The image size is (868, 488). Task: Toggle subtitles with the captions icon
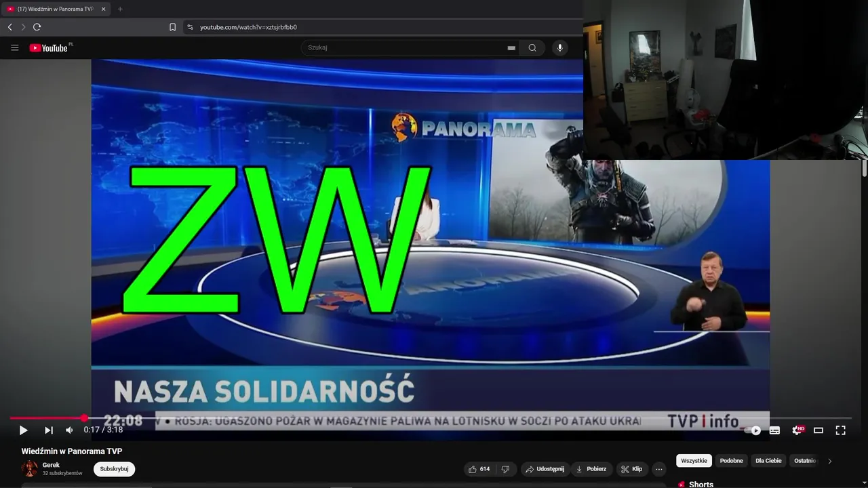pos(774,430)
